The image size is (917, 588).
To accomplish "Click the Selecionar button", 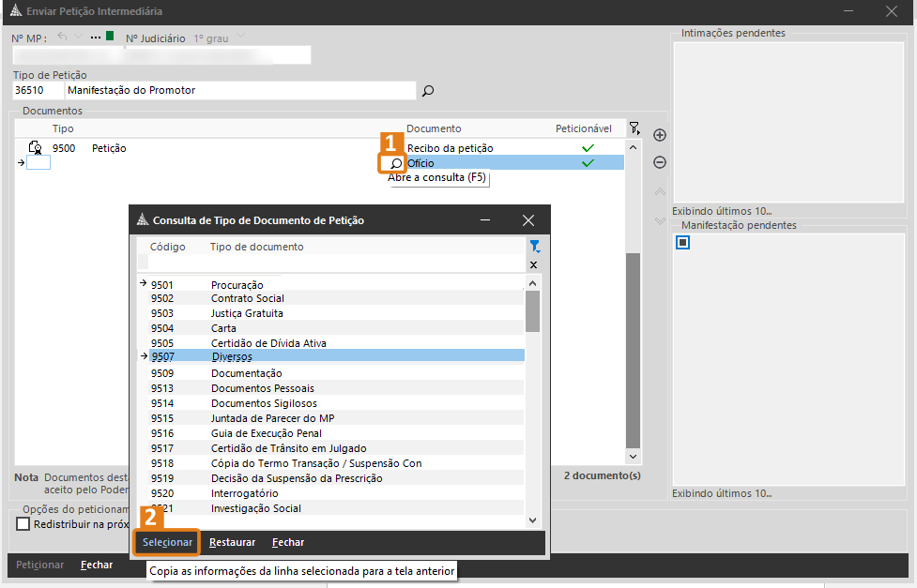I will 167,542.
